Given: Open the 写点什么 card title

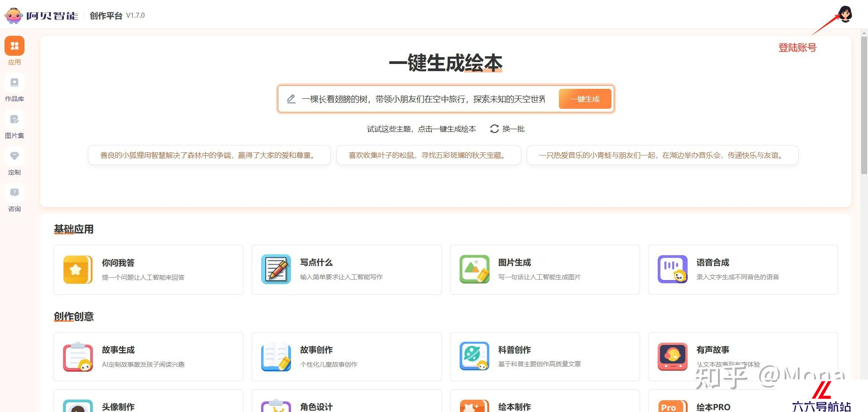Looking at the screenshot, I should [316, 262].
